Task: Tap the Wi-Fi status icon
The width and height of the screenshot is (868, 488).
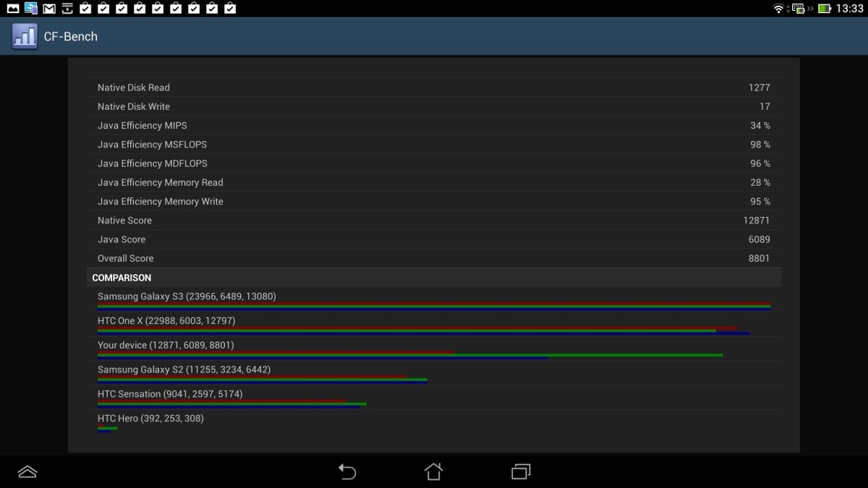Action: (778, 9)
